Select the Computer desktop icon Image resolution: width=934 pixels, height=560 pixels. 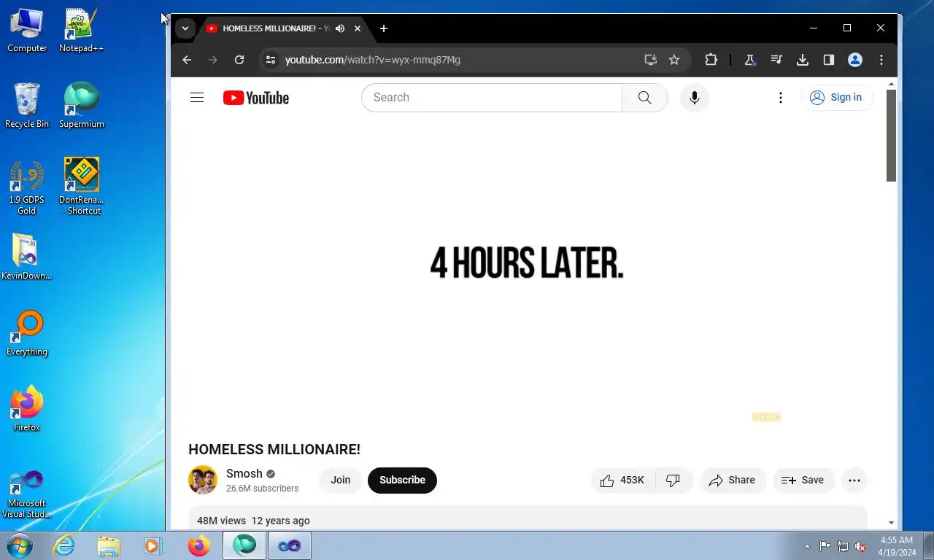[x=27, y=31]
